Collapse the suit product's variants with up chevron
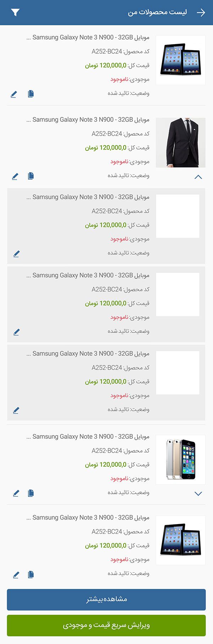The height and width of the screenshot is (644, 213). [198, 177]
